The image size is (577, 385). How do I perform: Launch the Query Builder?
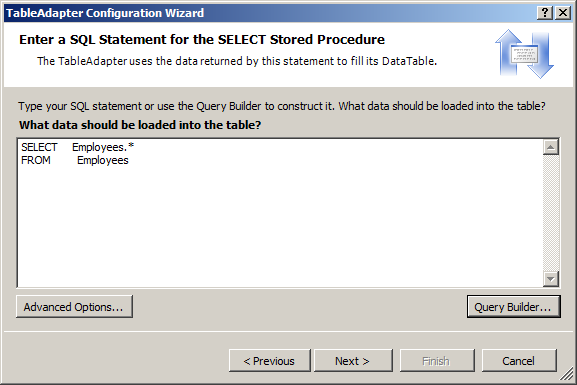coord(514,307)
